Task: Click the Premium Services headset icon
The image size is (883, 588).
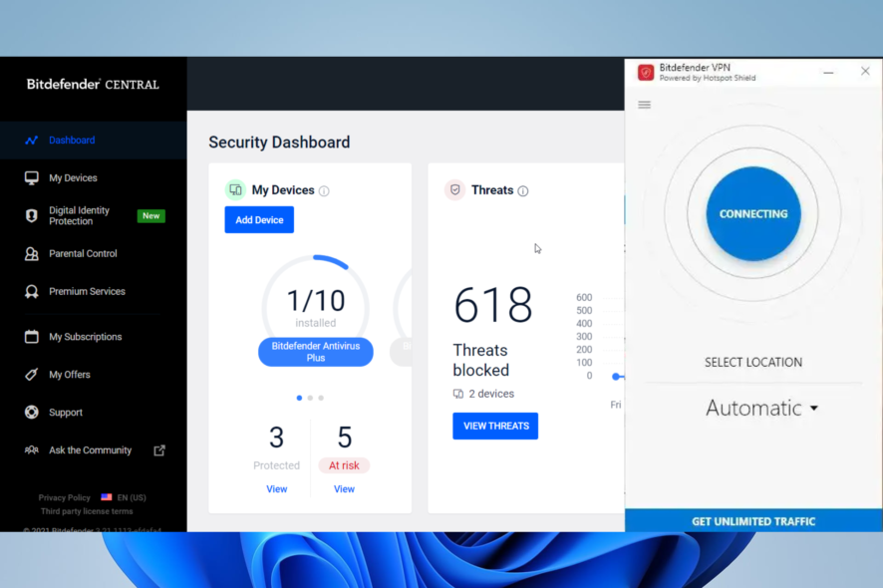Action: point(32,292)
